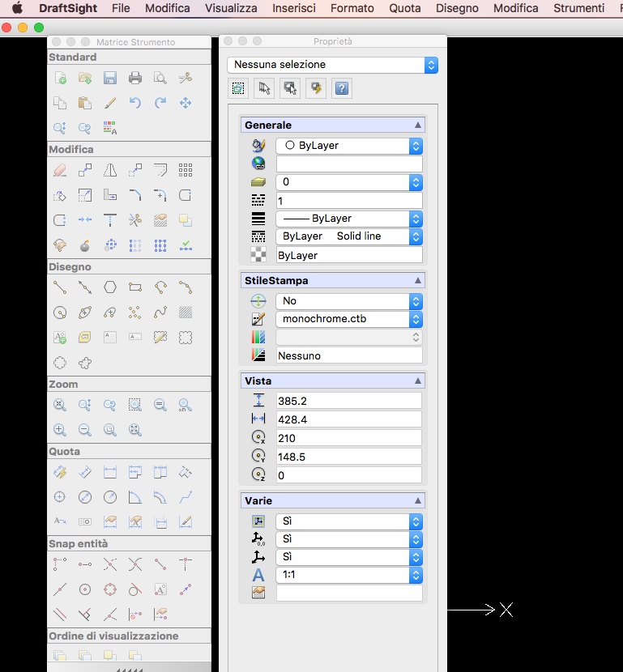Open the layer dropdown showing 0

click(x=349, y=182)
